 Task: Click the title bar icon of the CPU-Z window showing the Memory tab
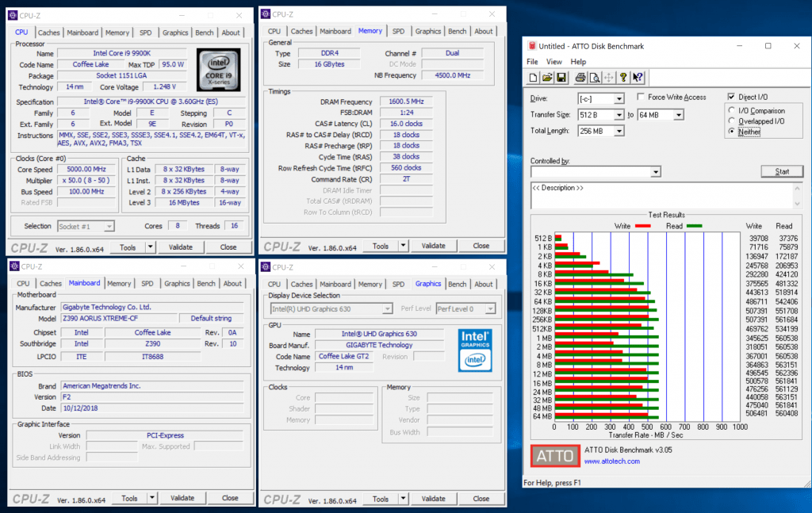pos(266,14)
